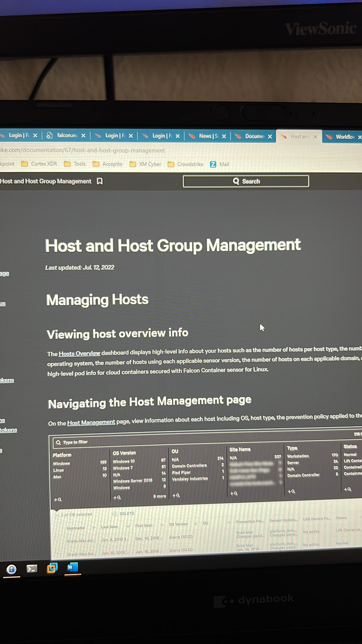This screenshot has width=362, height=644.
Task: Switch to the falcon.eu browser tab
Action: click(67, 136)
